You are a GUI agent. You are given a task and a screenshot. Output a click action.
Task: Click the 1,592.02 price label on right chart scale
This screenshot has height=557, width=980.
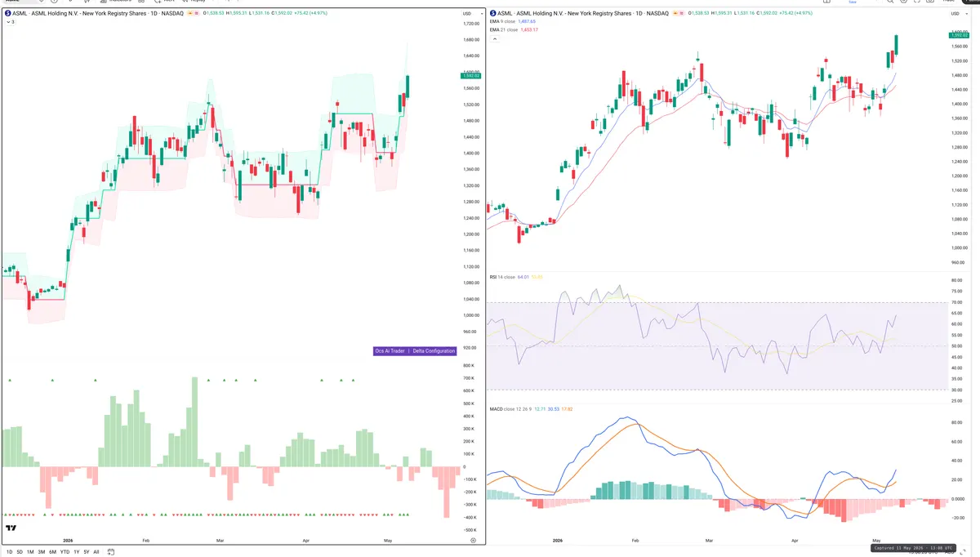point(958,35)
